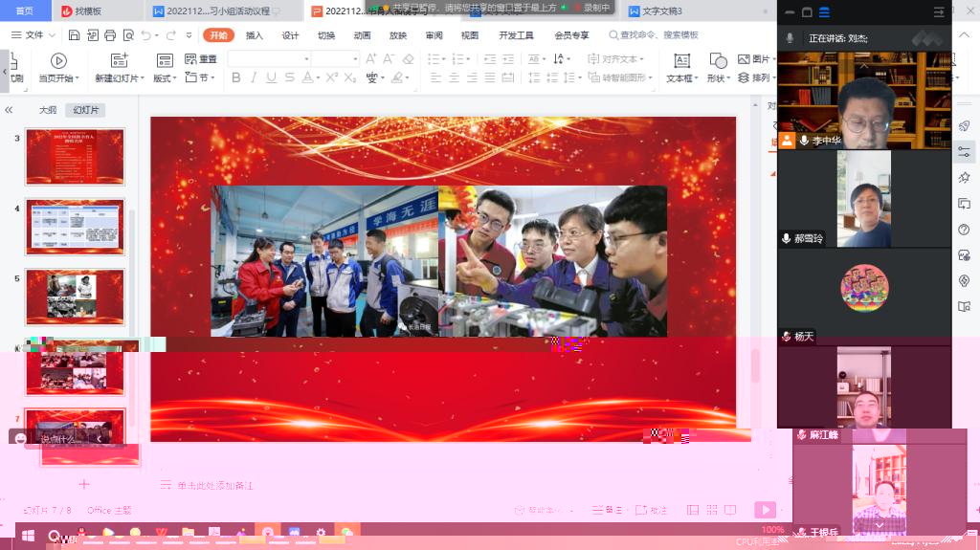Open the Shapes (形状) gallery icon
Viewport: 980px width, 550px height.
tap(718, 60)
